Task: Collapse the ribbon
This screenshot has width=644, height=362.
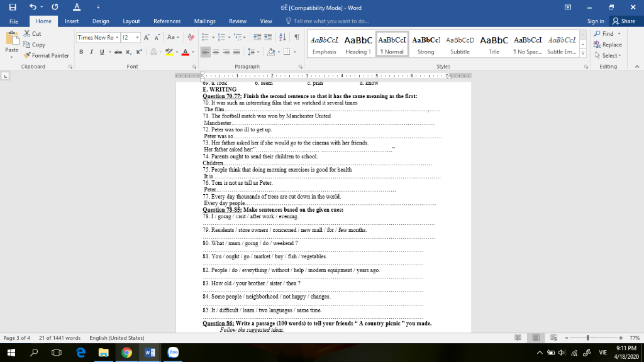Action: tap(637, 67)
